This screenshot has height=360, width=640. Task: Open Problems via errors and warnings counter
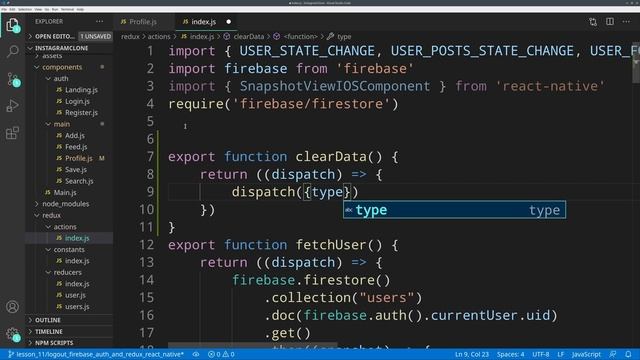221,354
